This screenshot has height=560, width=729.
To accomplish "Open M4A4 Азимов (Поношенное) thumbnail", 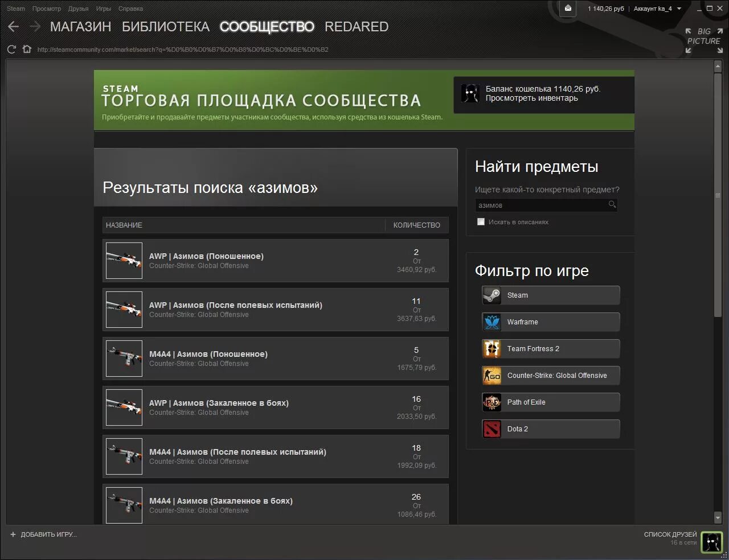I will (124, 359).
